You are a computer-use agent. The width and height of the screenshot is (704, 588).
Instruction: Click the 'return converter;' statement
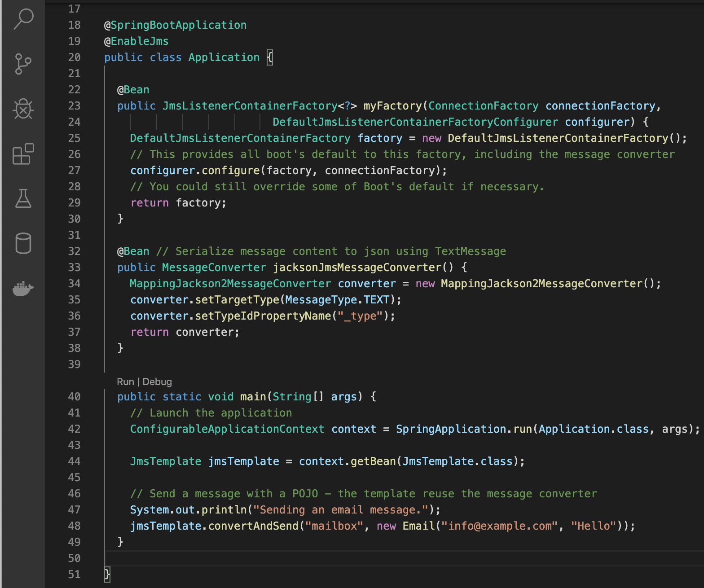coord(185,332)
